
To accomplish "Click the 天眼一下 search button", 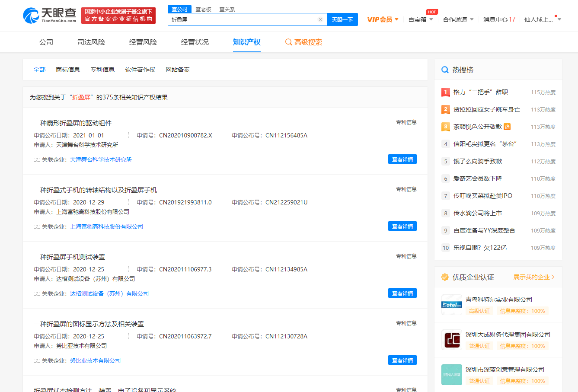I will tap(342, 19).
